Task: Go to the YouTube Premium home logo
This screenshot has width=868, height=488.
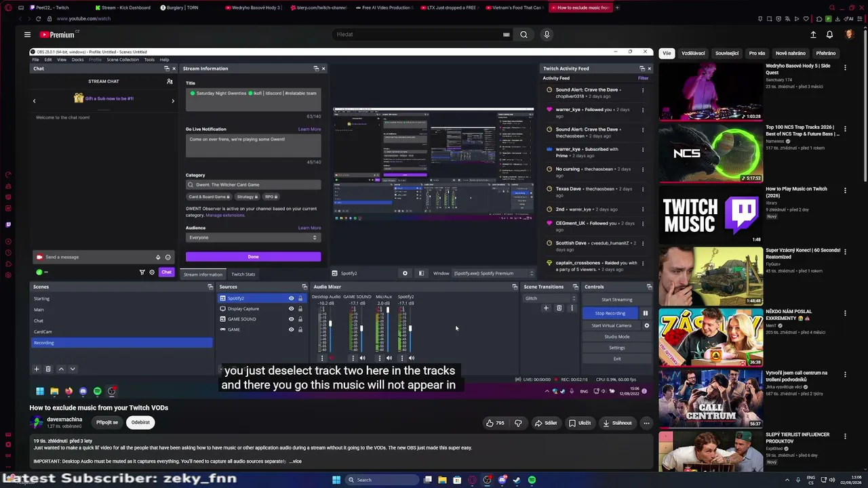Action: click(x=57, y=35)
